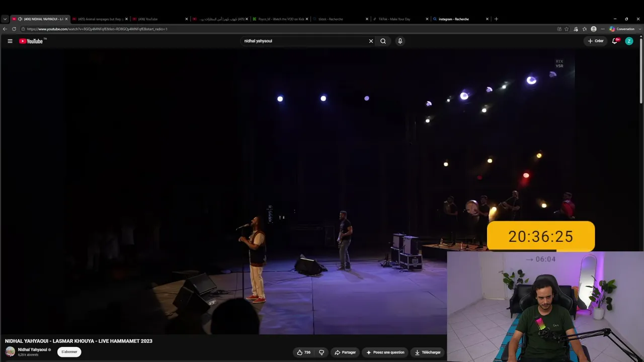Open the browser profile icon
This screenshot has height=362, width=644.
(594, 29)
